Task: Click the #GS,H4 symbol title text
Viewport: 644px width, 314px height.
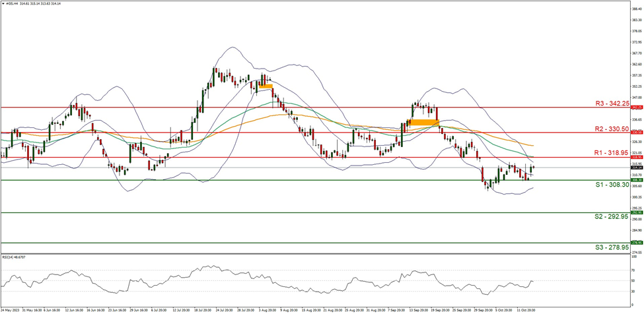Action: click(14, 3)
